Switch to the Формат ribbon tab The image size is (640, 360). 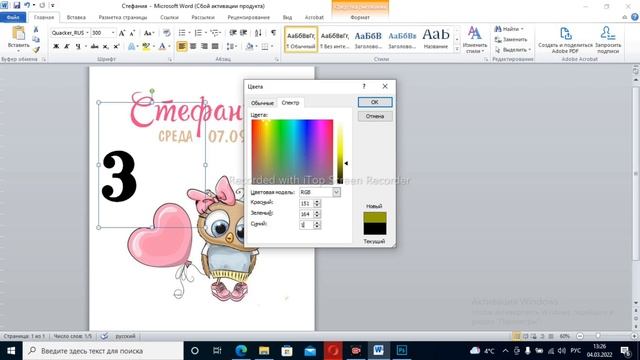360,17
